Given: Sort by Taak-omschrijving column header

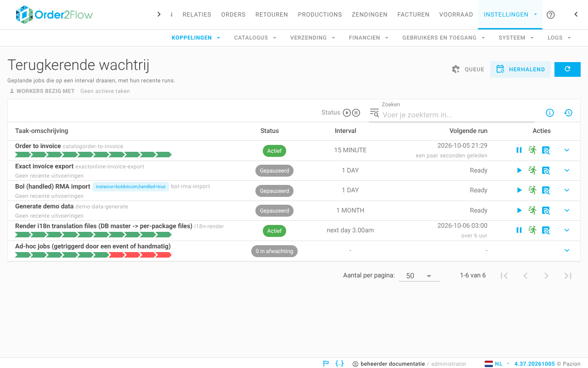Looking at the screenshot, I should point(42,131).
